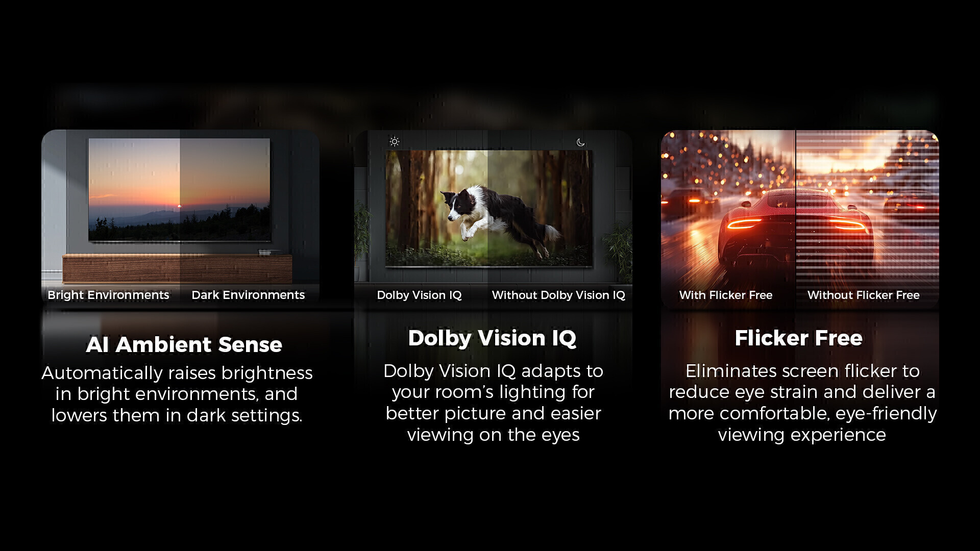Select the Dolby Vision IQ heading
Screen dimensions: 980x551
pos(492,338)
